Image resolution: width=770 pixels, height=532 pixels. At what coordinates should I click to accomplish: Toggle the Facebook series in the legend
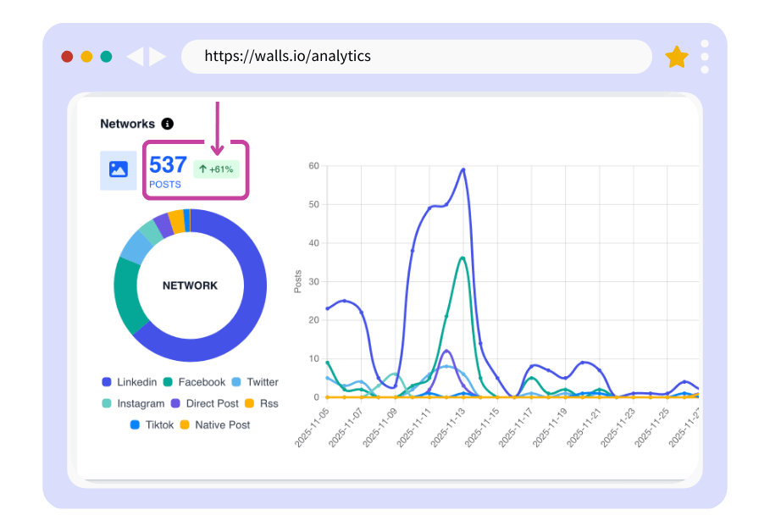pyautogui.click(x=199, y=382)
